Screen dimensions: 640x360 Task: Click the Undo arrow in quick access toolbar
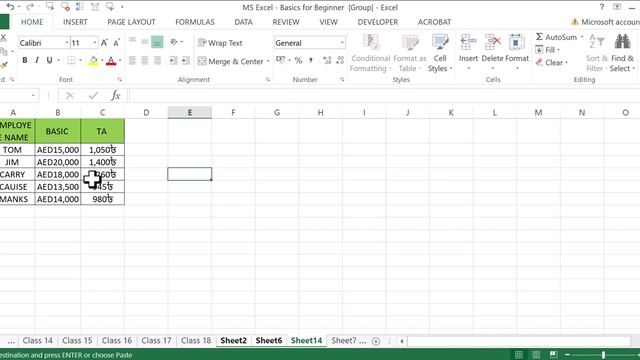coord(10,7)
